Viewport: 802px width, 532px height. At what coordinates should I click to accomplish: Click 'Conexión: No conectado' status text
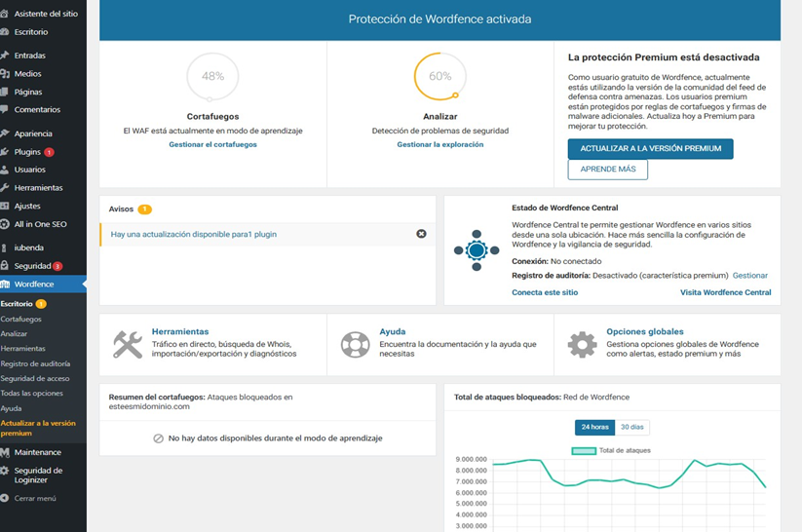click(x=556, y=261)
